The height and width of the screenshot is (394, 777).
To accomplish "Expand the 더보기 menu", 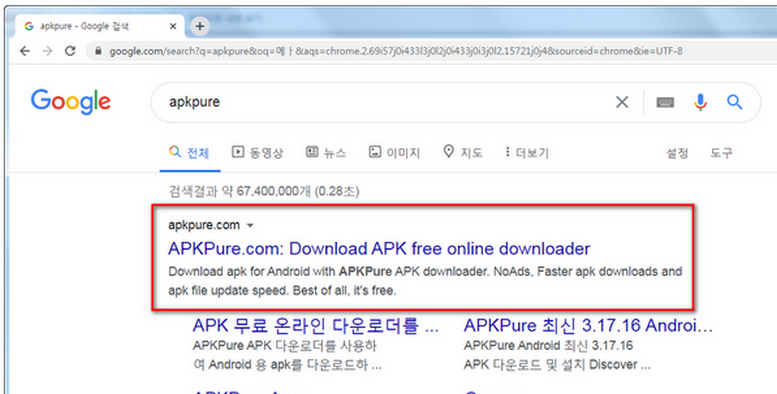I will tap(527, 153).
